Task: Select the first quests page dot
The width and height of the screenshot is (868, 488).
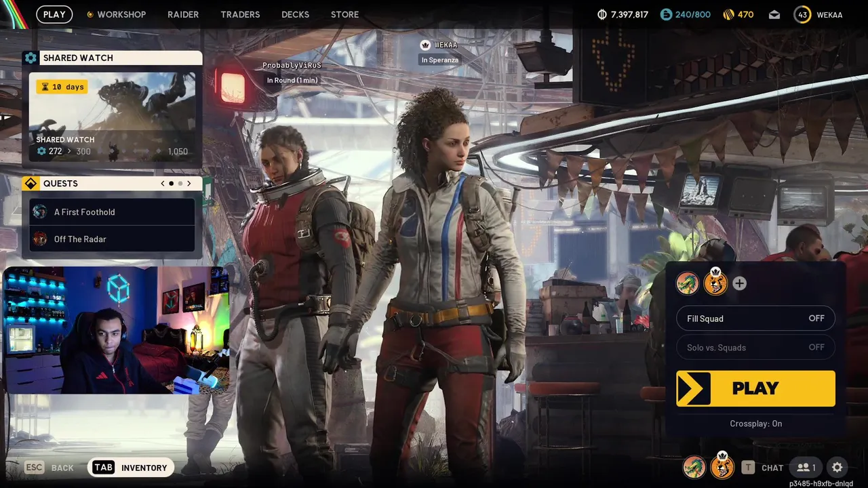Action: (x=172, y=184)
